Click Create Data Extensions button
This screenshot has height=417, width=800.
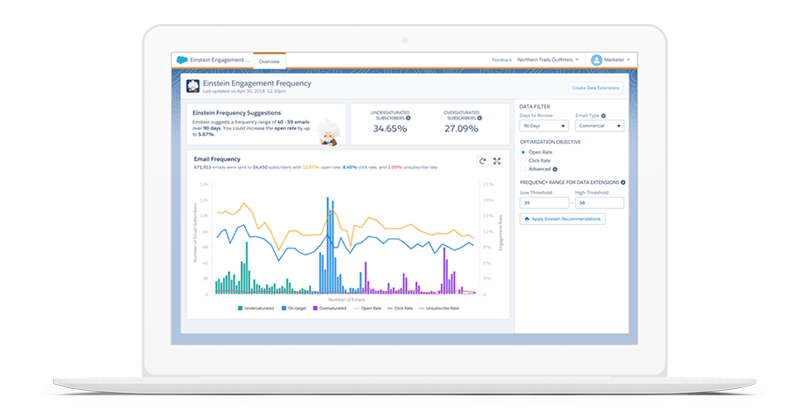click(x=595, y=88)
